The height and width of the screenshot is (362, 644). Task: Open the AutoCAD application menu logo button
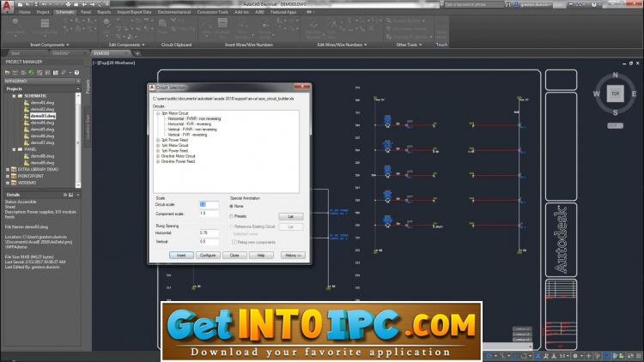[x=7, y=7]
